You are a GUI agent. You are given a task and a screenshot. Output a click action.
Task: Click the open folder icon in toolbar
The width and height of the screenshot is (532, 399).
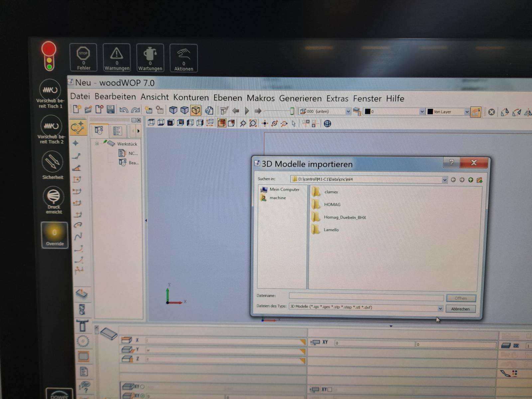click(x=88, y=109)
